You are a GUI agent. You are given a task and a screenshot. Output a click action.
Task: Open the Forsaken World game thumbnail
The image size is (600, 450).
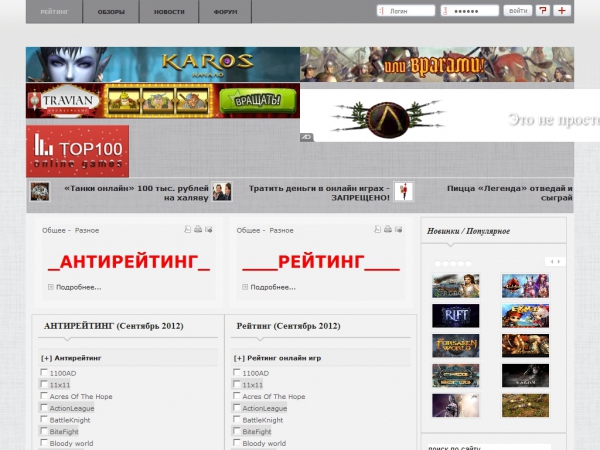[455, 346]
